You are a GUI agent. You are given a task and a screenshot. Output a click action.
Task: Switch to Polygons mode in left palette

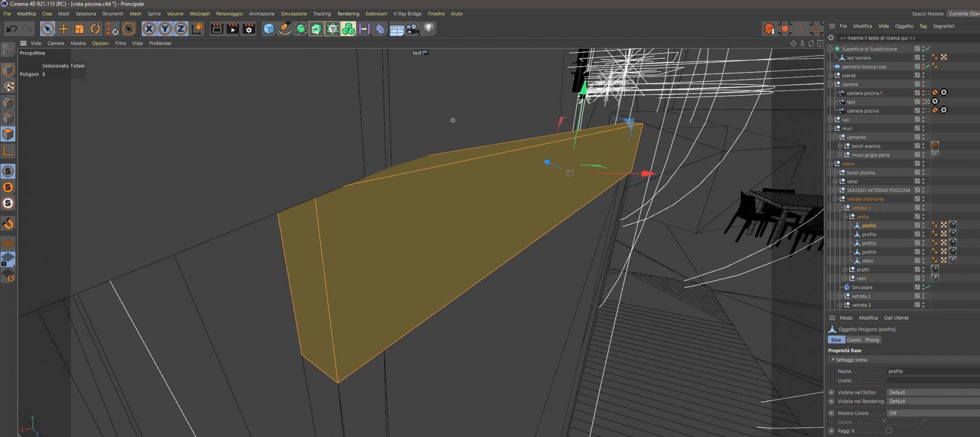click(x=8, y=134)
